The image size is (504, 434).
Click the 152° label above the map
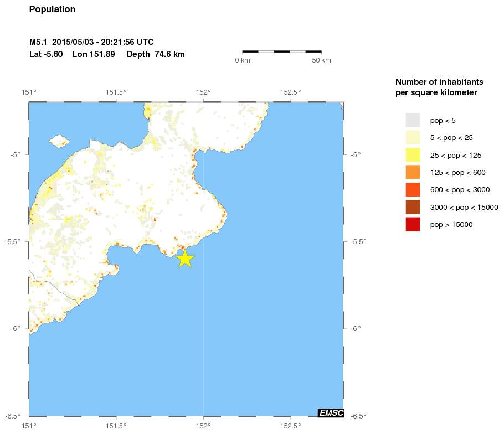(203, 92)
